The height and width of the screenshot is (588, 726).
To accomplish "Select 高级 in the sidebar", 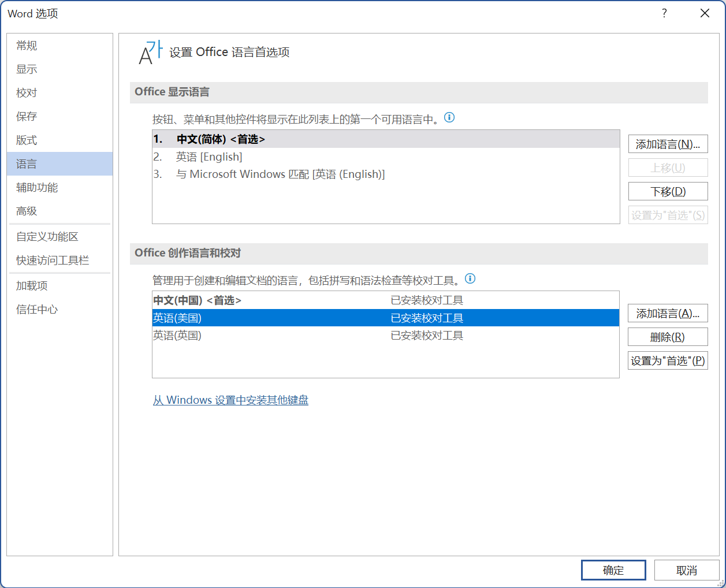I will (x=27, y=211).
